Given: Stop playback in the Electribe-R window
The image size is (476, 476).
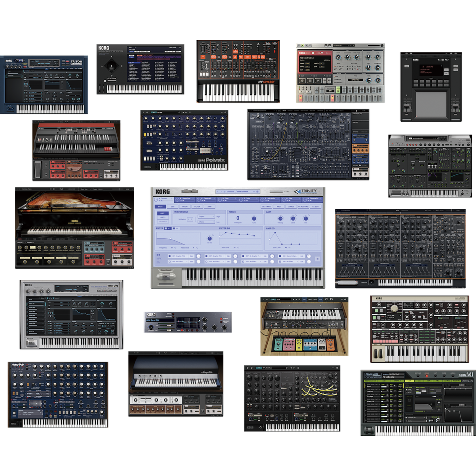Looking at the screenshot, I should tap(310, 80).
